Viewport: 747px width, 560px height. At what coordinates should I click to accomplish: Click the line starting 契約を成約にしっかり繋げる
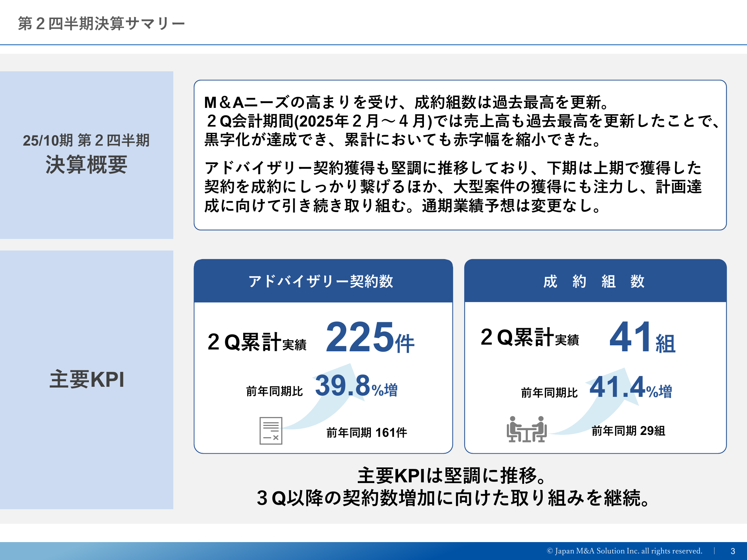point(453,187)
